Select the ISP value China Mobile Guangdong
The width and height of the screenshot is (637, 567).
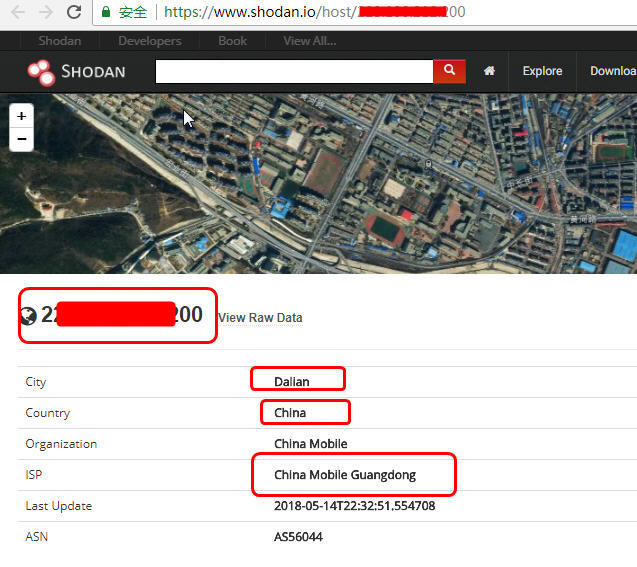(345, 475)
